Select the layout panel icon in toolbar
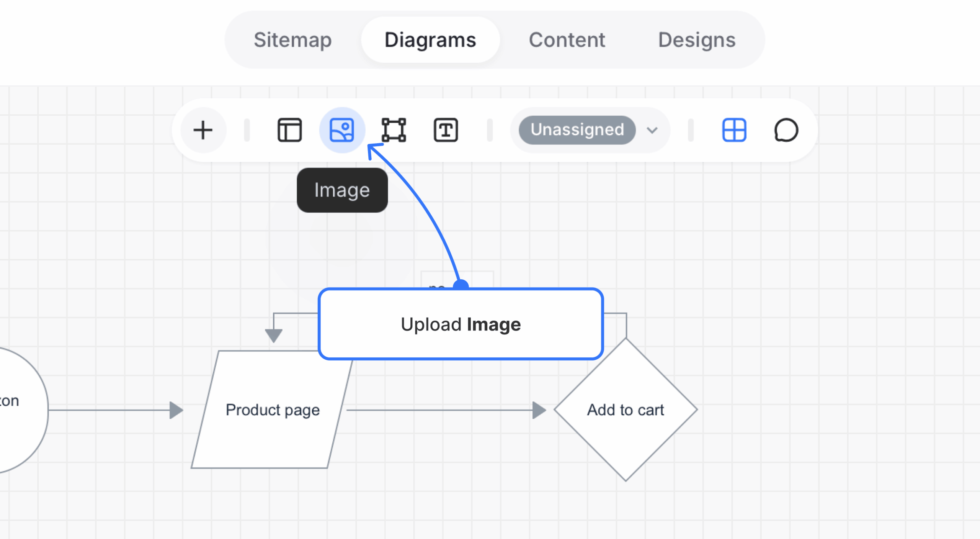 coord(289,130)
